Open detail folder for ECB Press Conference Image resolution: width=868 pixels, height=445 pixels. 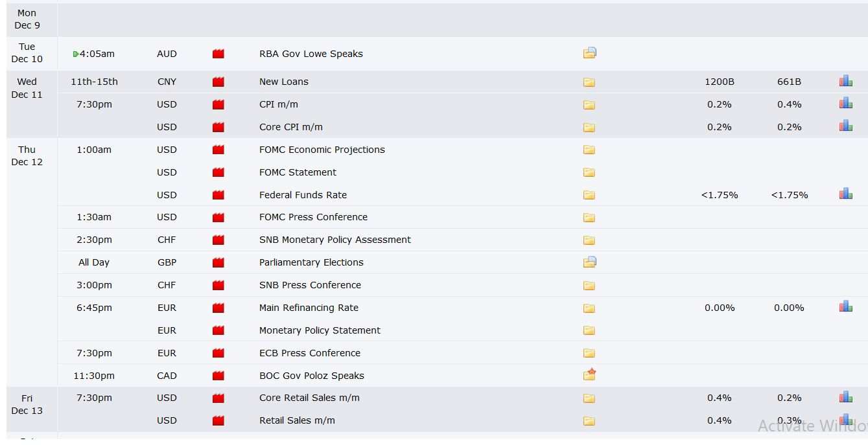[589, 354]
